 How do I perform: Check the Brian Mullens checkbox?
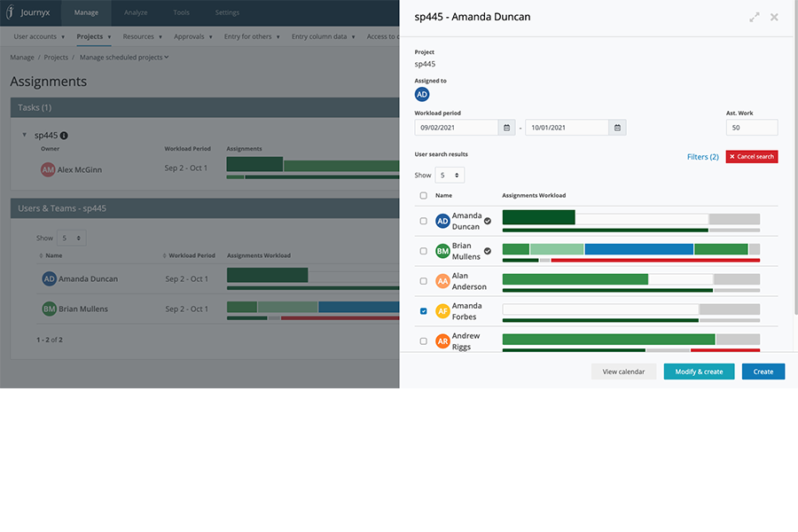[x=423, y=251]
